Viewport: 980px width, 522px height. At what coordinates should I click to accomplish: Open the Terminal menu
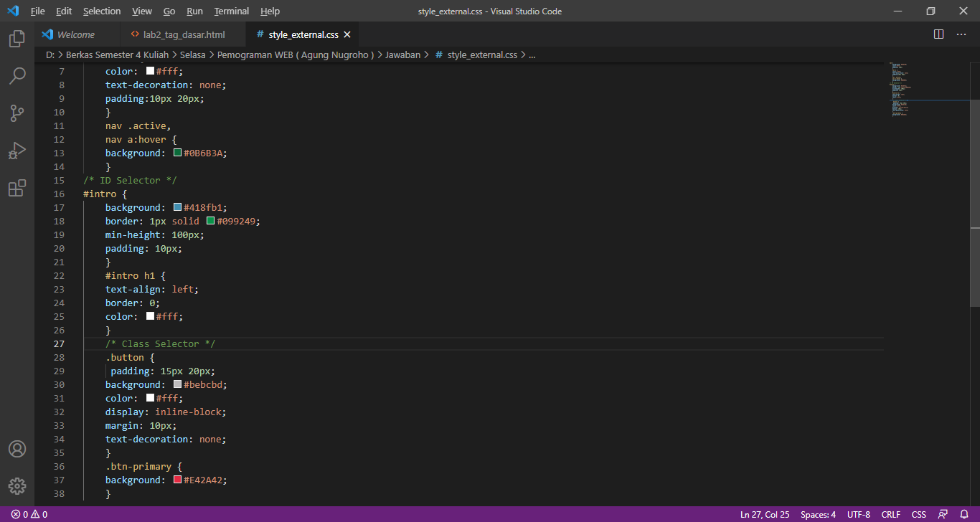pos(231,11)
